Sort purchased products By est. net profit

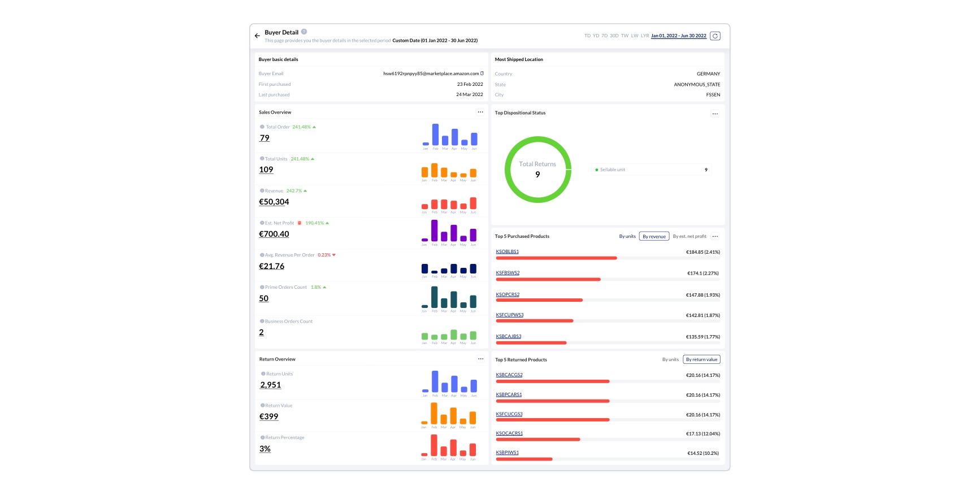(x=690, y=236)
